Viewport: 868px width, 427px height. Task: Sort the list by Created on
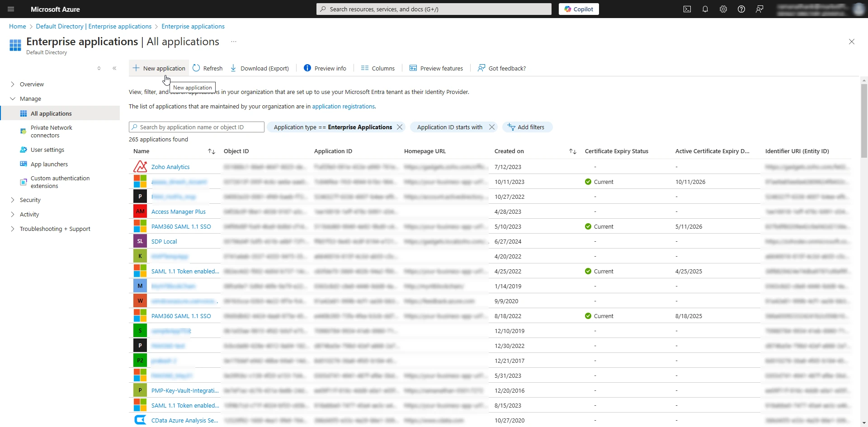point(572,151)
